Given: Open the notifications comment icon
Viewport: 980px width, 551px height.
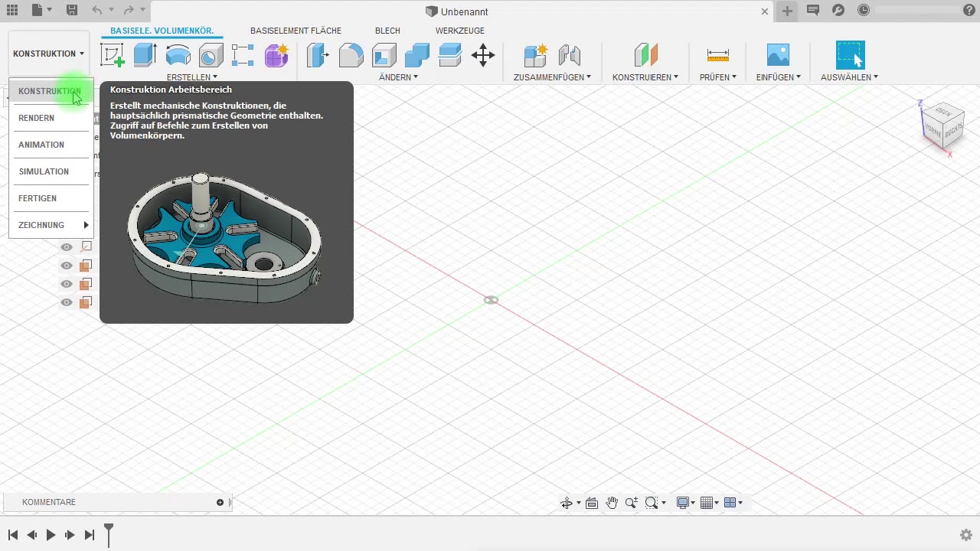Looking at the screenshot, I should point(812,10).
